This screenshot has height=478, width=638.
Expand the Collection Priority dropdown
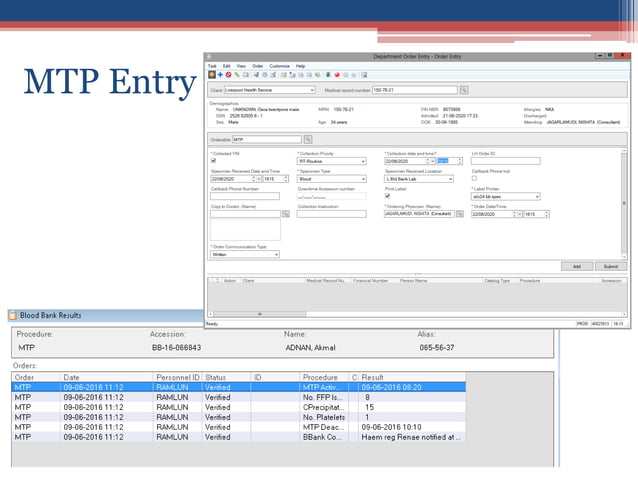365,161
